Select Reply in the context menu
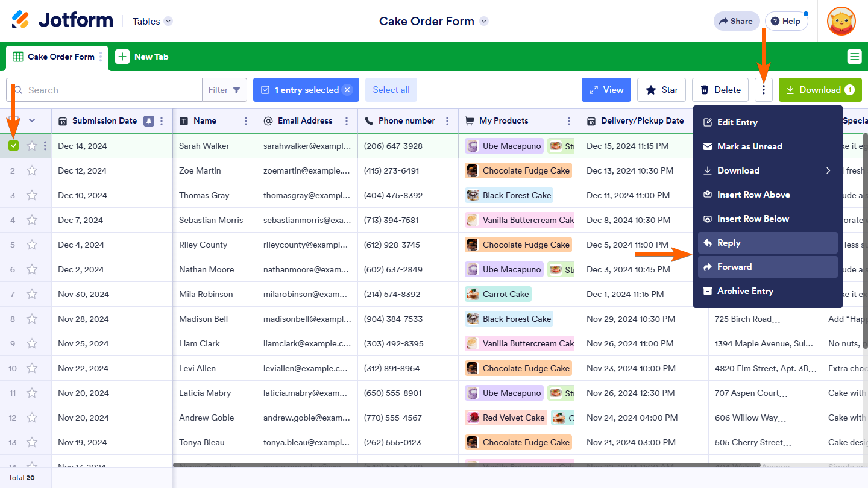The image size is (868, 488). 768,243
